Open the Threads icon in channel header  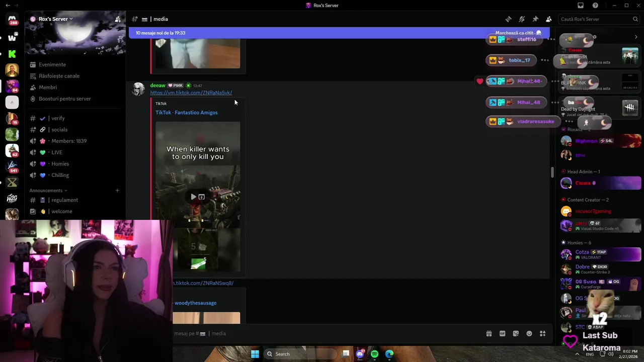click(509, 19)
